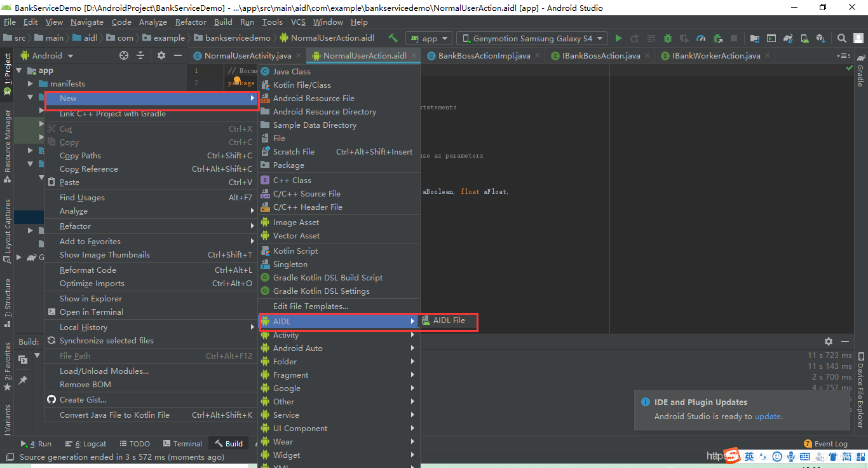868x468 pixels.
Task: Close the NormalUserAction.aidl tab
Action: point(414,55)
